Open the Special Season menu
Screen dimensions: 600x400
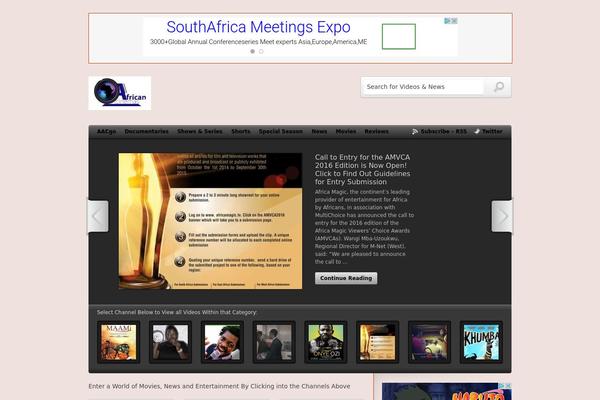[x=280, y=131]
